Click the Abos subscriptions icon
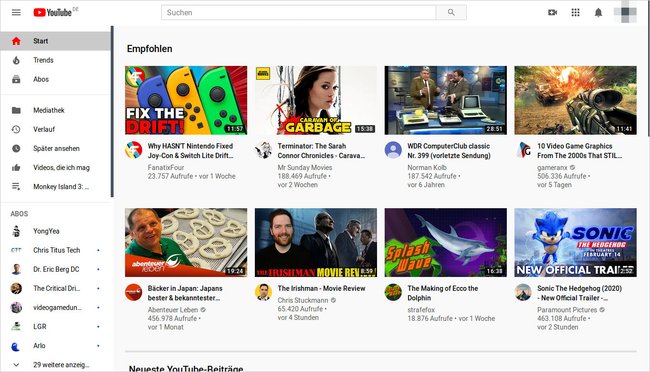The width and height of the screenshot is (650, 372). [16, 79]
